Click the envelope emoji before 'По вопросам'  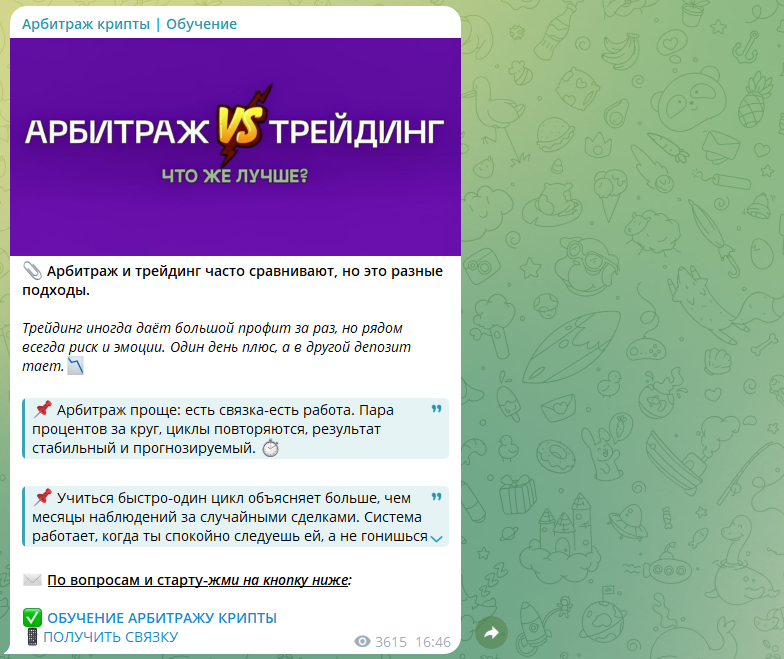32,580
